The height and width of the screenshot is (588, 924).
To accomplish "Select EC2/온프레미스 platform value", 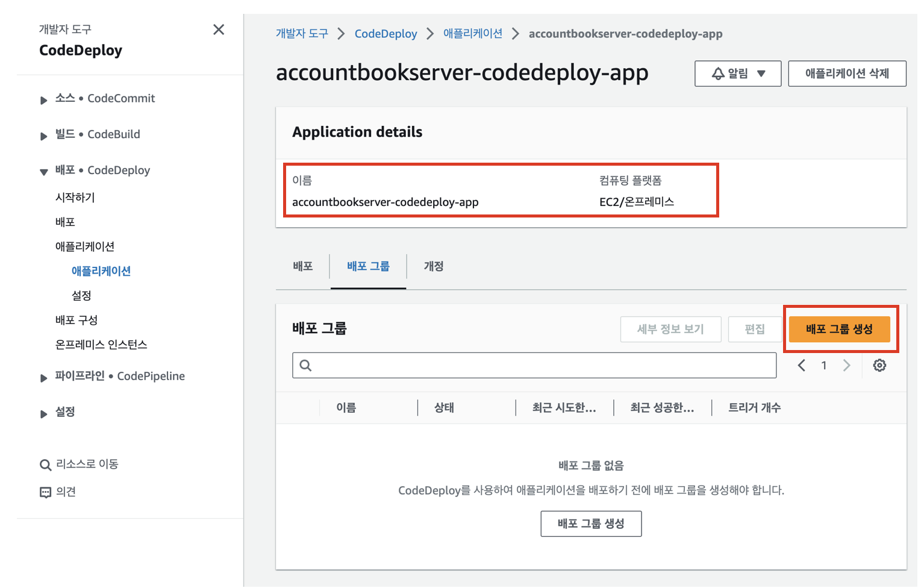I will 637,202.
